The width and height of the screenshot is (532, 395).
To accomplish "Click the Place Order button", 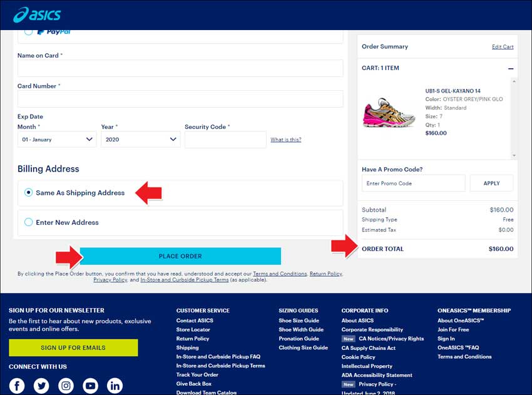I will 180,256.
